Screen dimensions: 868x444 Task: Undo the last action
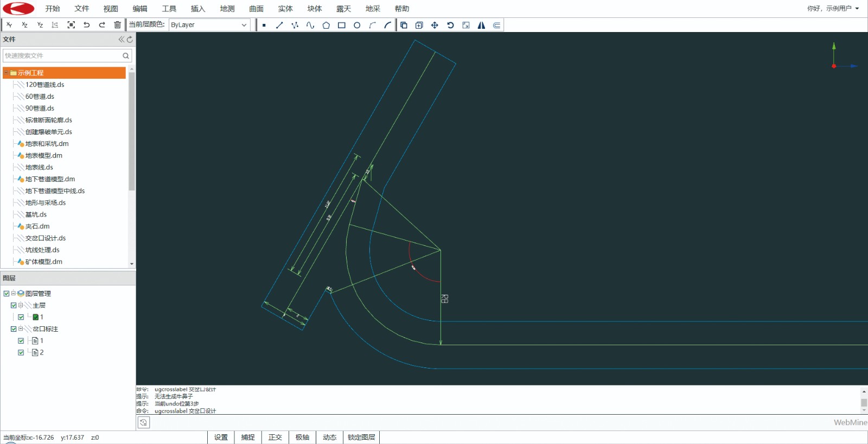point(86,25)
